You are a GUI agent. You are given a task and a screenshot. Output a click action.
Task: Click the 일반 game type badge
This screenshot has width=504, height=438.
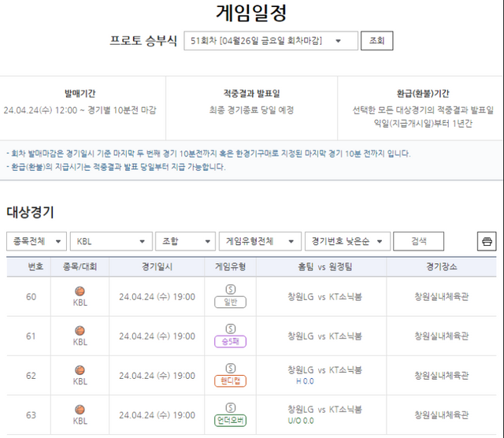(230, 302)
